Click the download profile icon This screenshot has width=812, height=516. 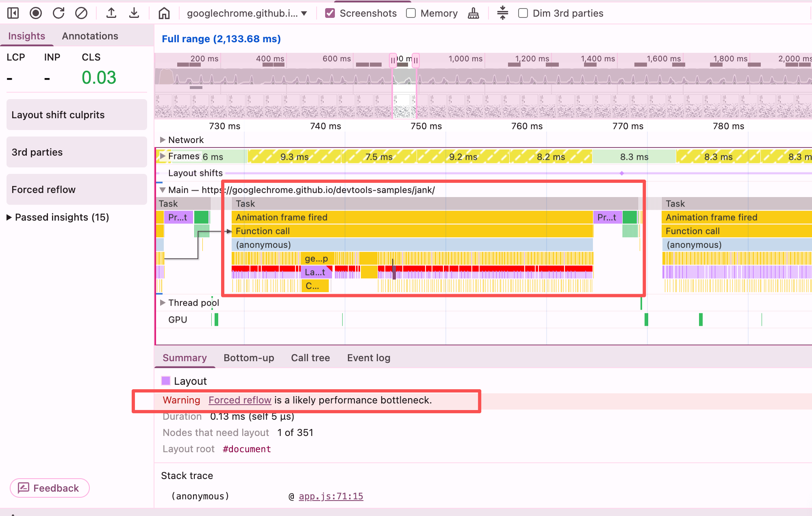click(134, 13)
